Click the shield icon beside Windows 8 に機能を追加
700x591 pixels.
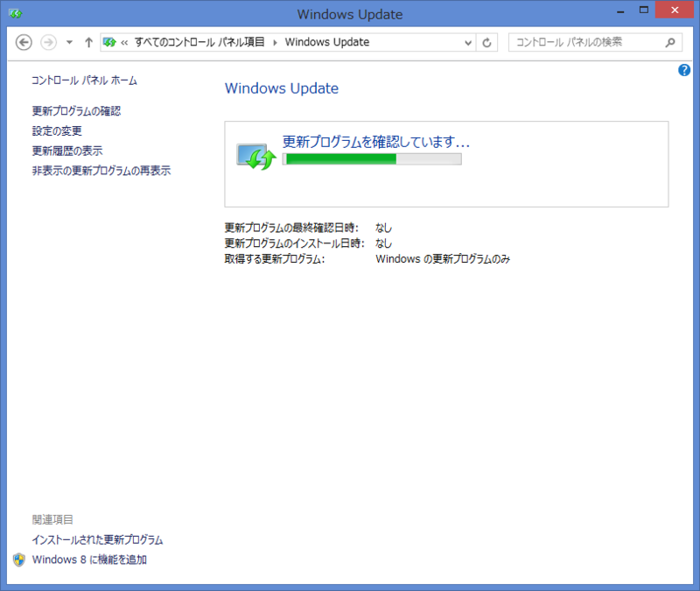click(19, 559)
